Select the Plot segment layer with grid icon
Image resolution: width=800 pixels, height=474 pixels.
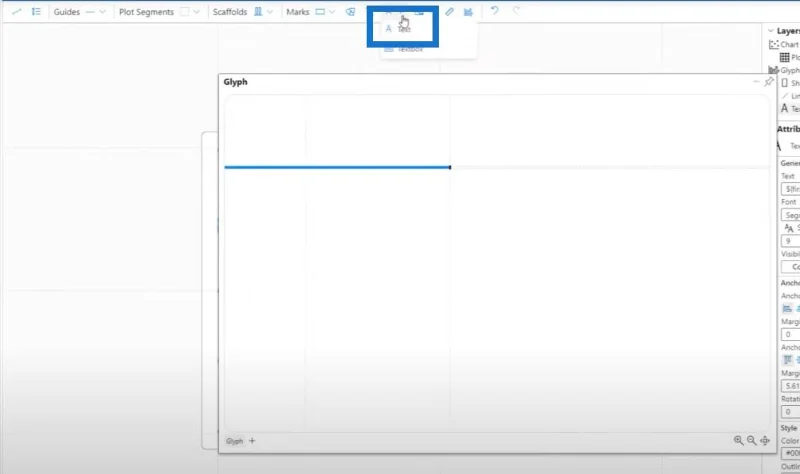tap(789, 57)
